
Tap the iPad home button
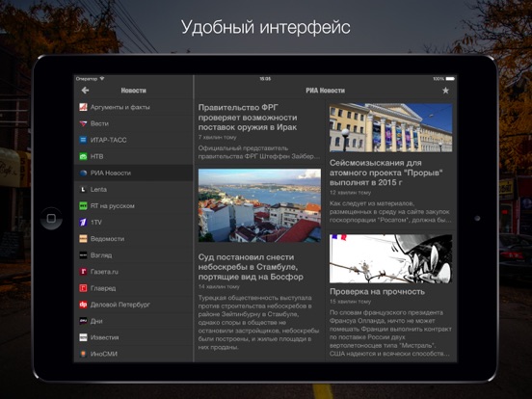tap(51, 218)
